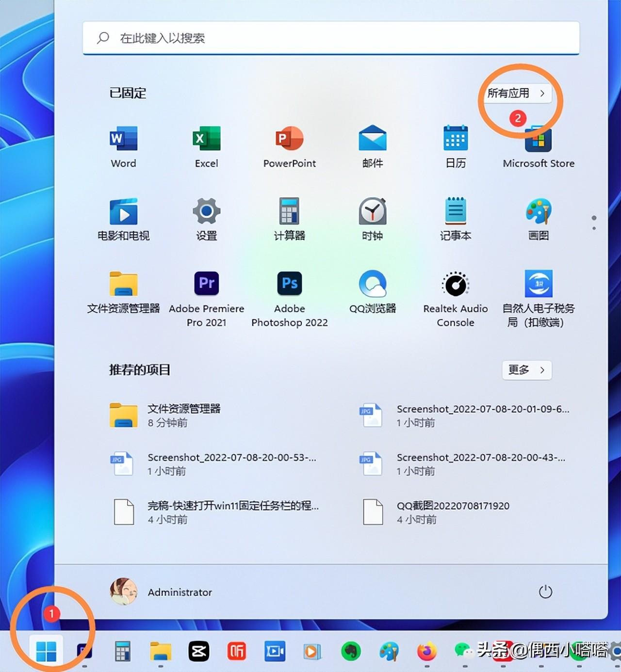This screenshot has width=621, height=672.
Task: Open Firefox from the taskbar
Action: tap(426, 650)
